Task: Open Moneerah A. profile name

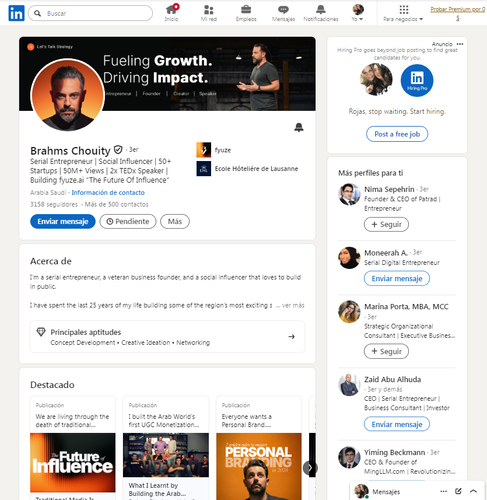Action: pos(386,253)
